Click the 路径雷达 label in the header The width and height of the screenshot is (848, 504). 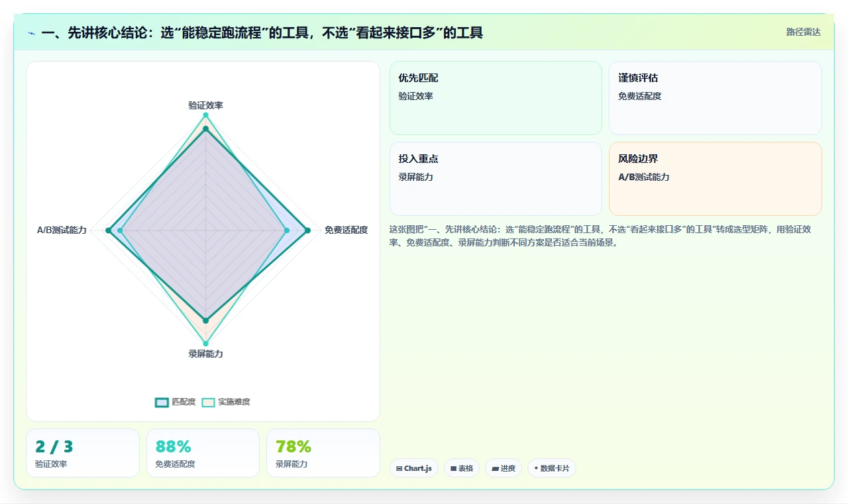point(803,32)
